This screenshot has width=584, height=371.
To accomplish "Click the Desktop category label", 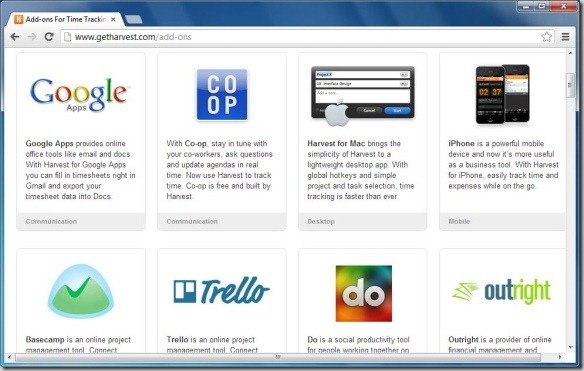I will click(321, 221).
